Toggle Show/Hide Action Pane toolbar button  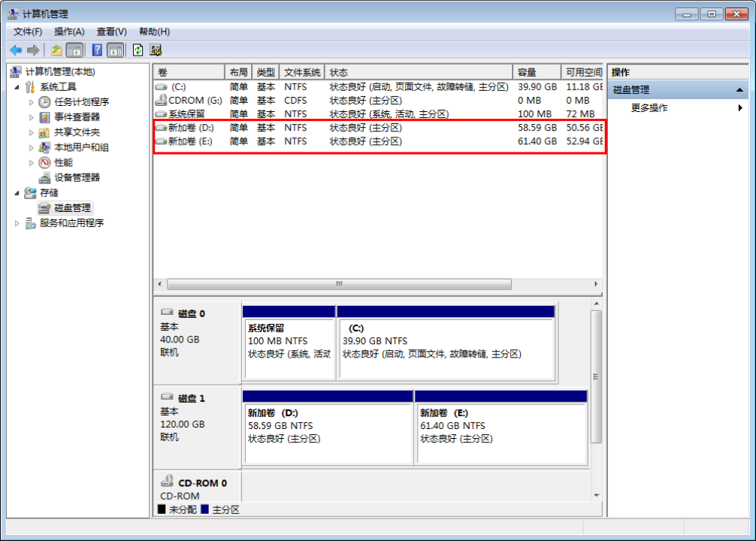[115, 50]
